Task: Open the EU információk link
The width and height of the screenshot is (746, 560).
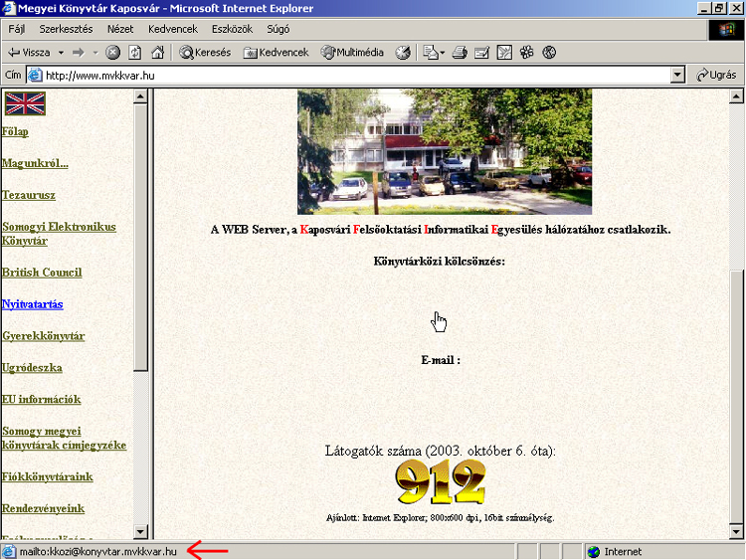Action: click(42, 400)
